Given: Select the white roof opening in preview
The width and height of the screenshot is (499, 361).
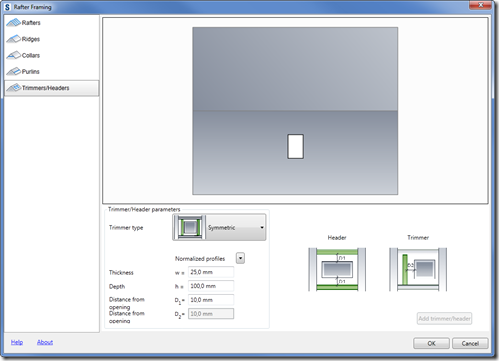Looking at the screenshot, I should tap(295, 146).
